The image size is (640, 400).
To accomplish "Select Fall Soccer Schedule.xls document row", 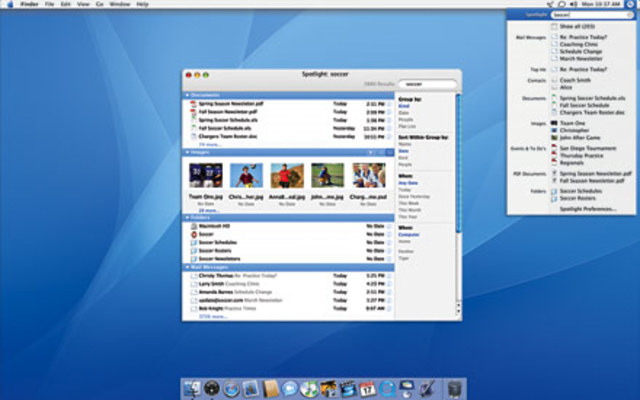I will coord(288,128).
